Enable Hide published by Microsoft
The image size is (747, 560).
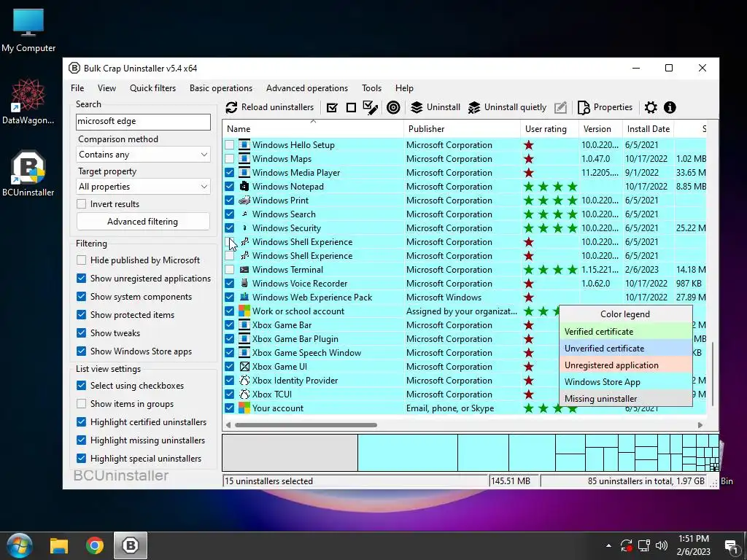coord(82,260)
